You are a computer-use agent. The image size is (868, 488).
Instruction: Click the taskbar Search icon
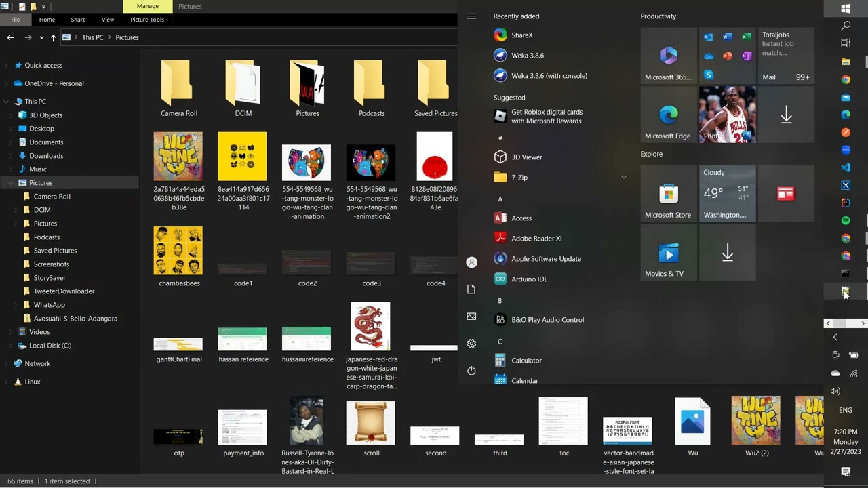846,26
